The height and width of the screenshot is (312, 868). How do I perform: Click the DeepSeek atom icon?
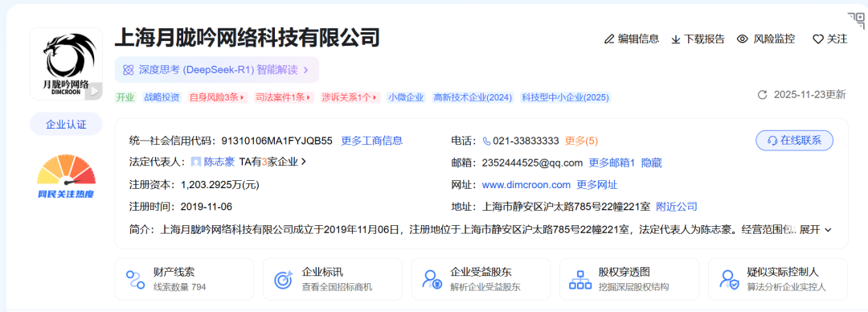(129, 70)
